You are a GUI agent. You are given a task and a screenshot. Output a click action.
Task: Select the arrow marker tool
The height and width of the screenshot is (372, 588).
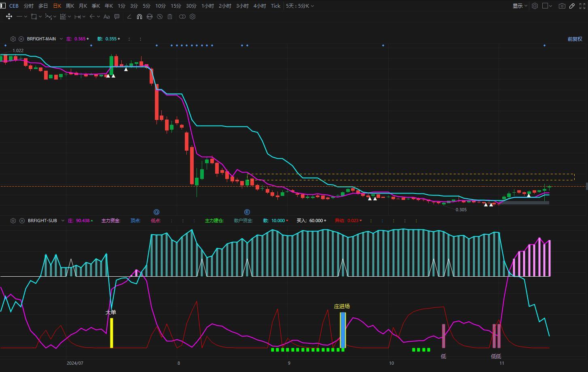coord(92,17)
